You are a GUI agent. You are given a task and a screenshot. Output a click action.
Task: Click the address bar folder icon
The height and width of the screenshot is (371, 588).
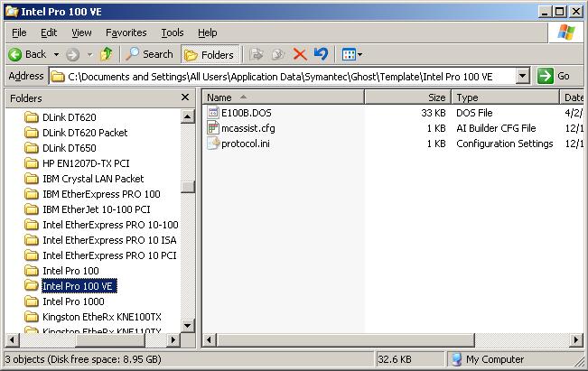[58, 77]
